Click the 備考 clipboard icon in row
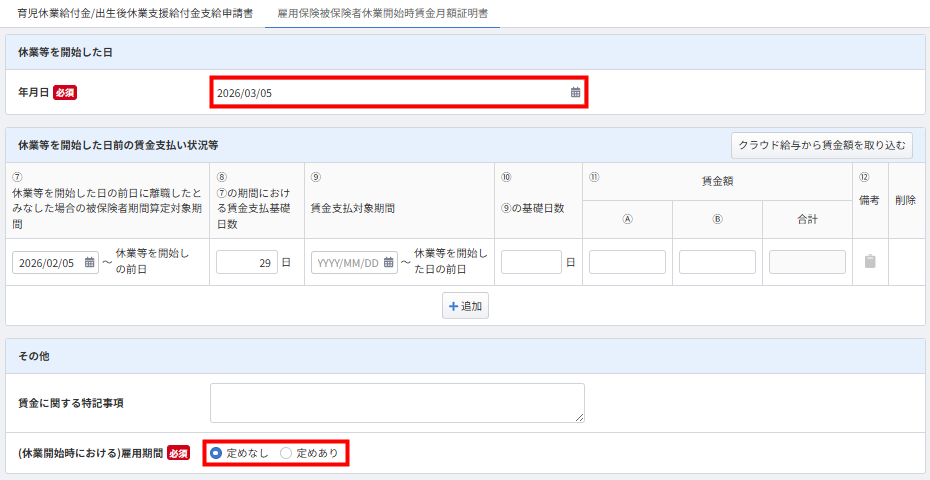Screen dimensions: 930x480 [x=869, y=262]
